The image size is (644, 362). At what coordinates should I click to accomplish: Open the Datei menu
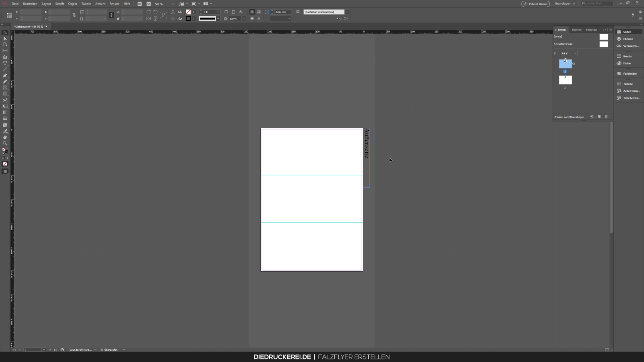15,4
